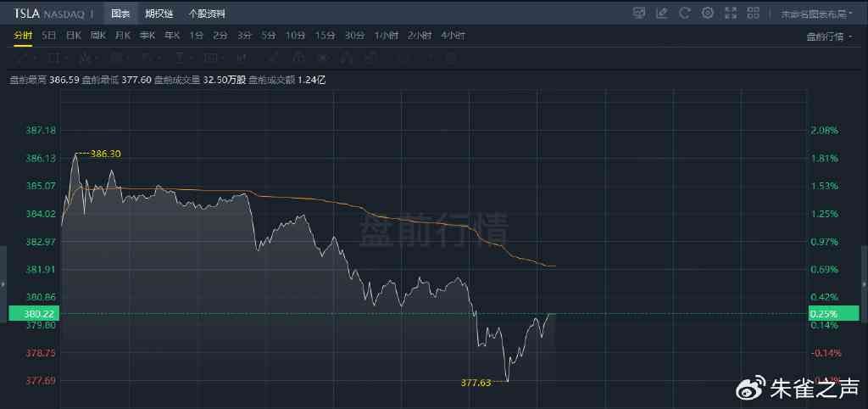Switch the chart to 日K period

point(73,36)
